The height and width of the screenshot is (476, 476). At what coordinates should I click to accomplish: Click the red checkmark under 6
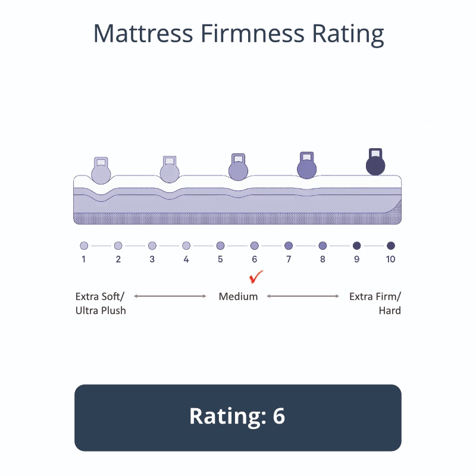[256, 277]
